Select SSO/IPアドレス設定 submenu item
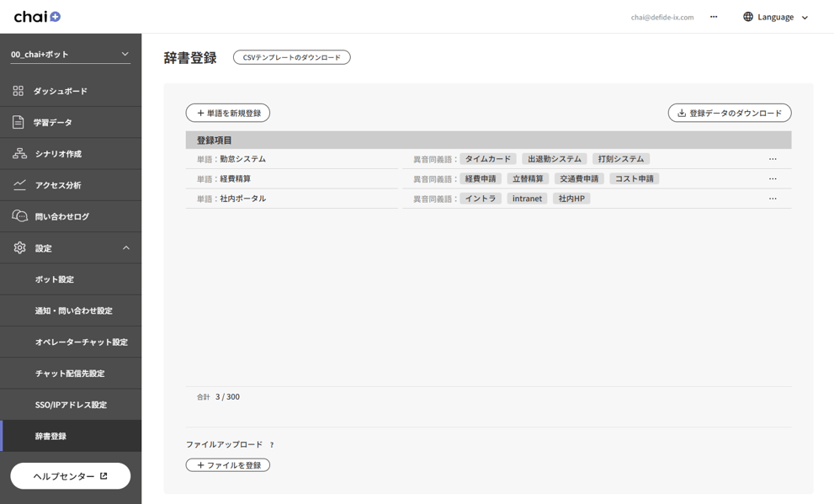This screenshot has height=504, width=834. point(71,405)
